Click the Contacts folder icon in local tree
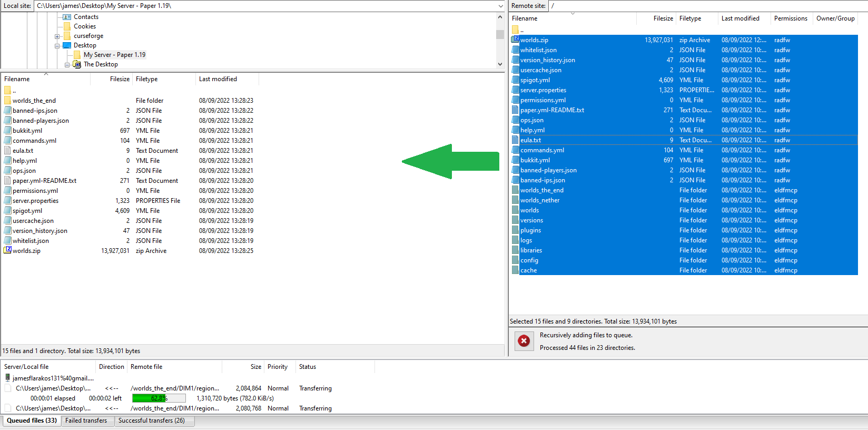 (x=67, y=17)
